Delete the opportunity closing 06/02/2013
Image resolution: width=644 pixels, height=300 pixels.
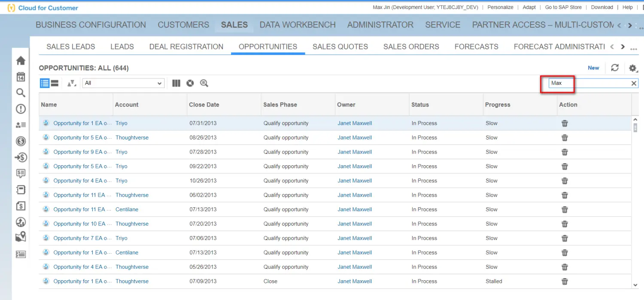click(565, 195)
